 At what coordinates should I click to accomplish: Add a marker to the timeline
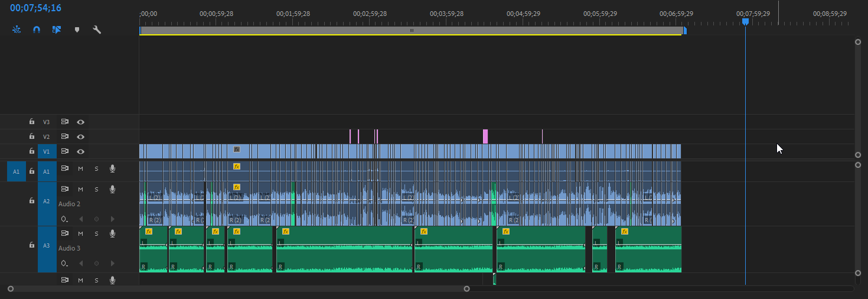coord(77,30)
